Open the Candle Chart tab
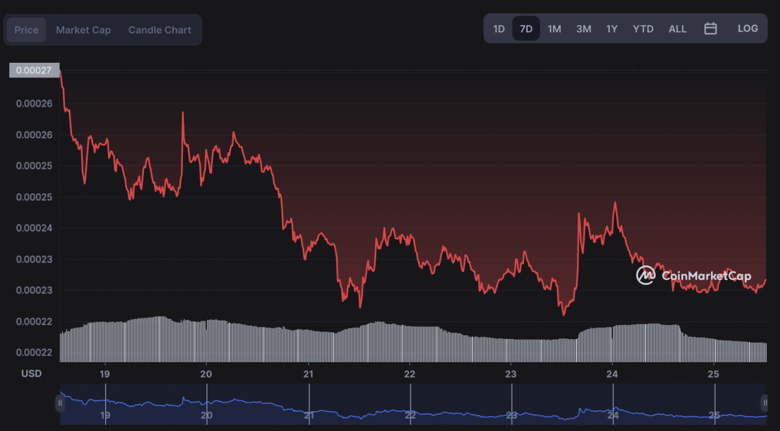Viewport: 780px width, 431px height. tap(159, 30)
